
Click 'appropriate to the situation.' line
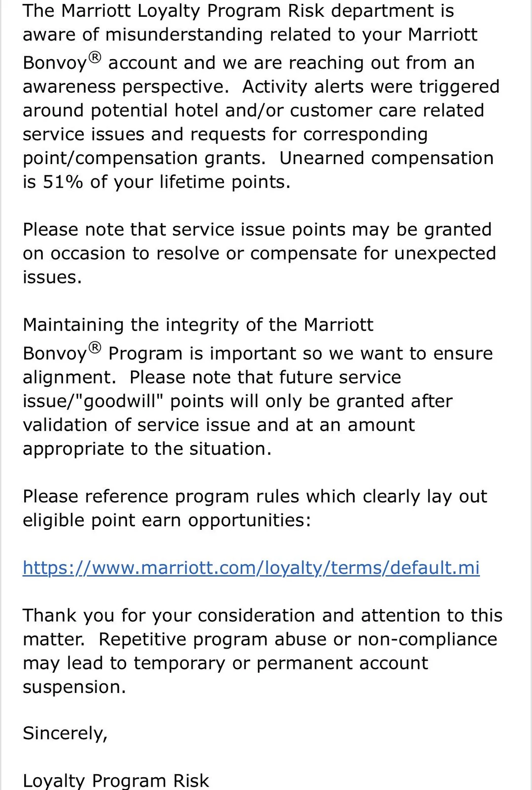click(x=147, y=449)
